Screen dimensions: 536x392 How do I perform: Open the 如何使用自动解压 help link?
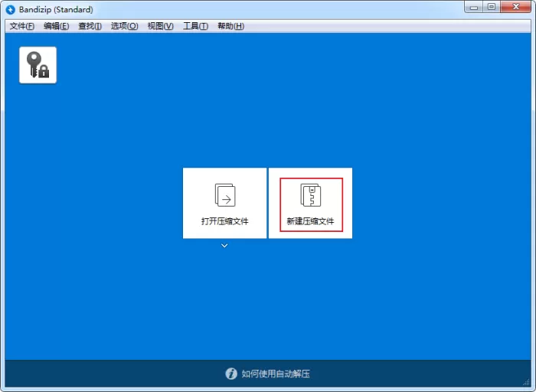[276, 374]
